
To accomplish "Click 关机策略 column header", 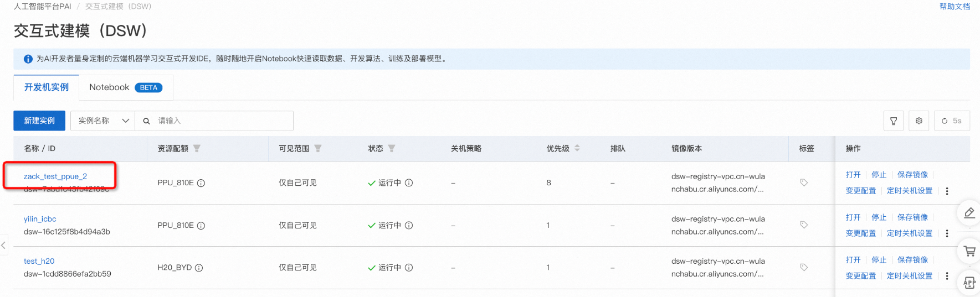I will click(466, 148).
